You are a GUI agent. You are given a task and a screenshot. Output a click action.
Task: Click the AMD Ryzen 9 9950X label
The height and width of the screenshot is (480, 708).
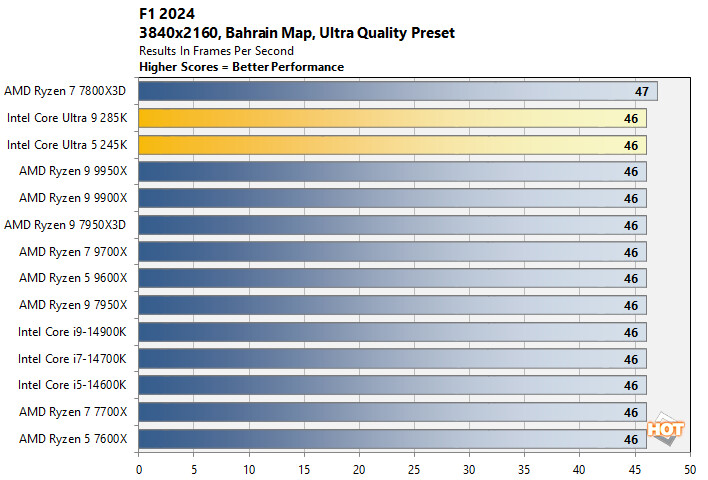[73, 171]
